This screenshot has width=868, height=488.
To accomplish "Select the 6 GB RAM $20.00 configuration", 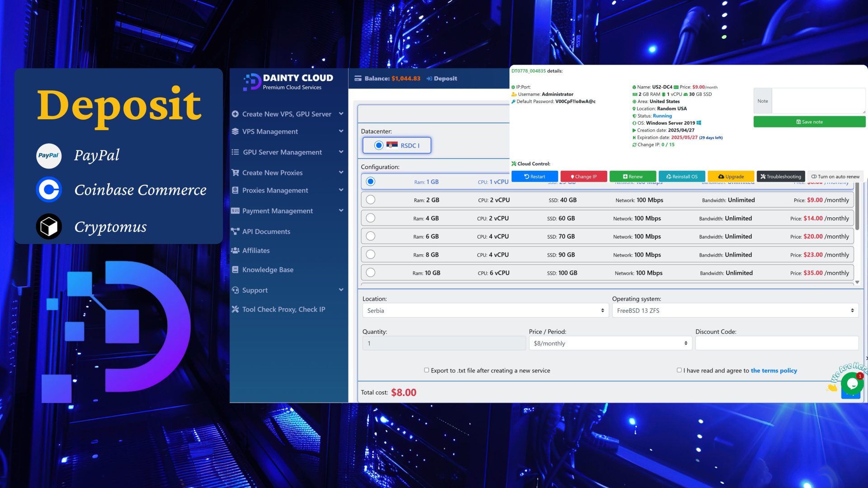I will click(371, 236).
